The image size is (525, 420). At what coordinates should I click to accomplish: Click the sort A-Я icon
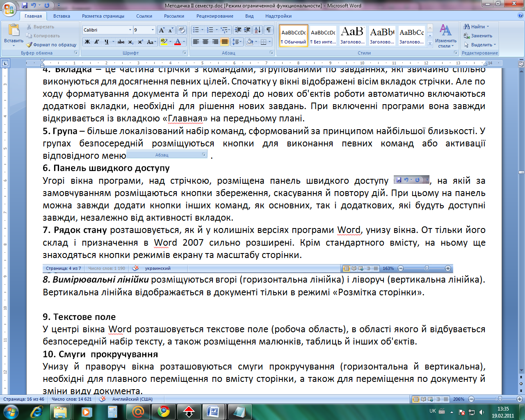click(x=258, y=30)
